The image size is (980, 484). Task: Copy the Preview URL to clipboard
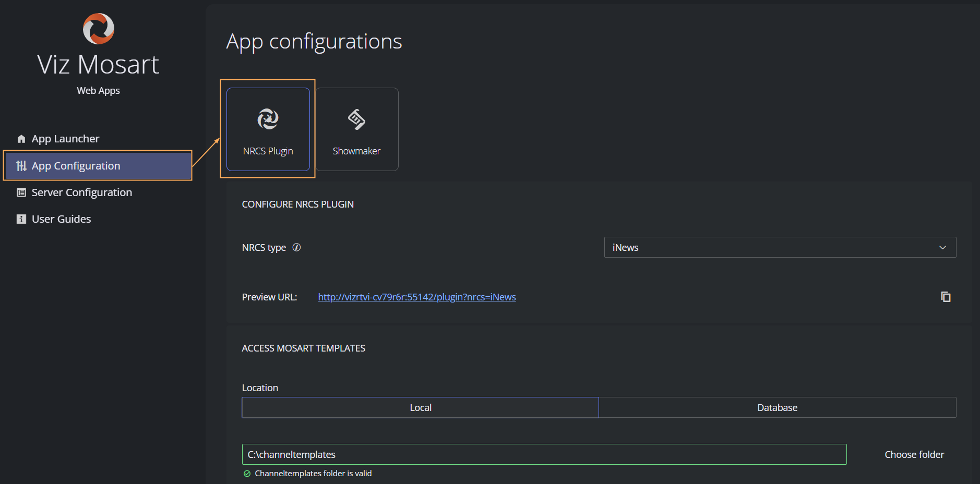click(x=945, y=297)
